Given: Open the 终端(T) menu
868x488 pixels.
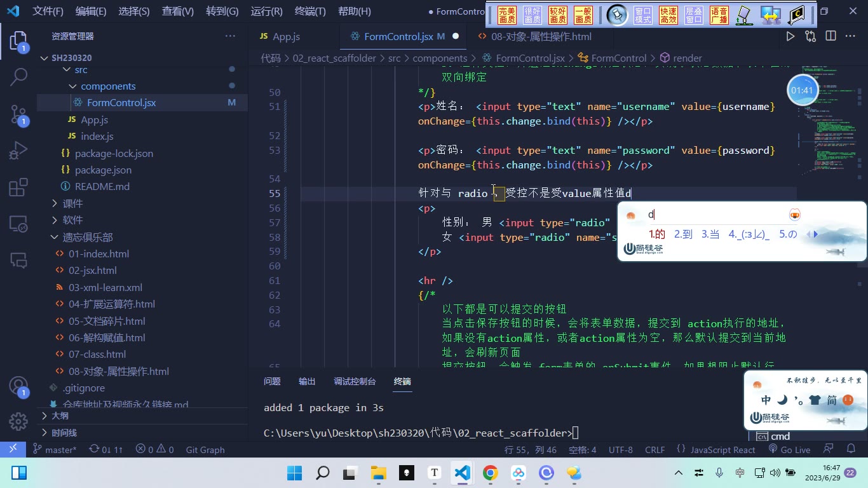Looking at the screenshot, I should 310,11.
